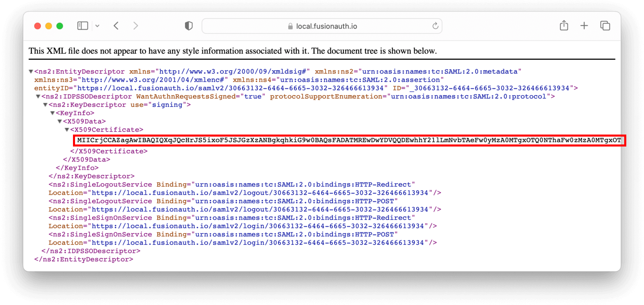Collapse the ns2:KeyDescriptor node
Viewport: 644px width, 305px height.
(45, 104)
